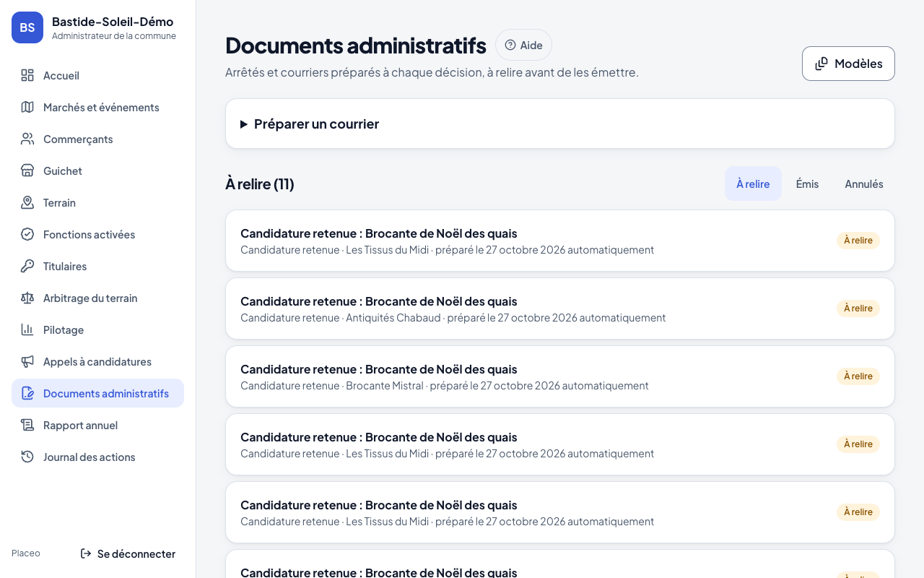
Task: Click the À relire (11) heading
Action: coord(260,184)
